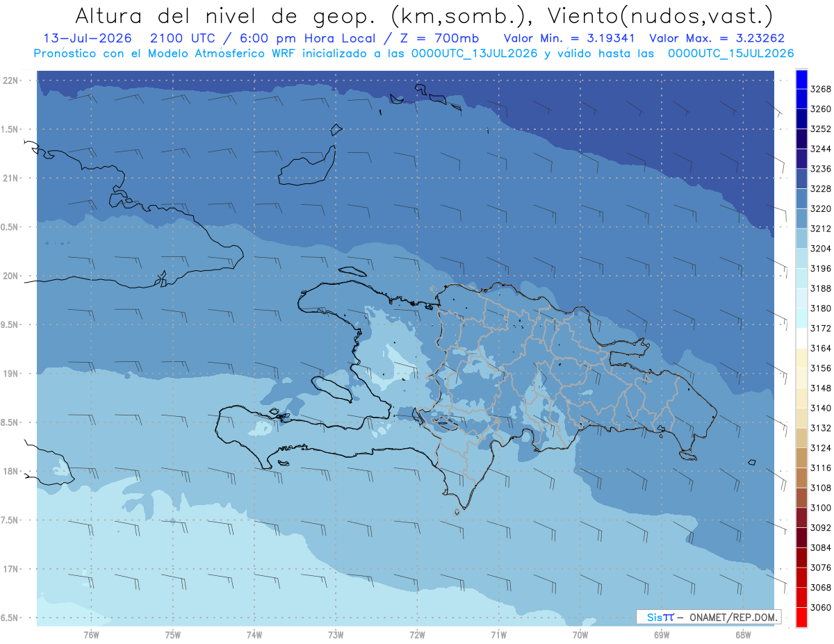Click the valid-until time '0000UTC_15JUL2026'
834x644 pixels.
(x=730, y=53)
